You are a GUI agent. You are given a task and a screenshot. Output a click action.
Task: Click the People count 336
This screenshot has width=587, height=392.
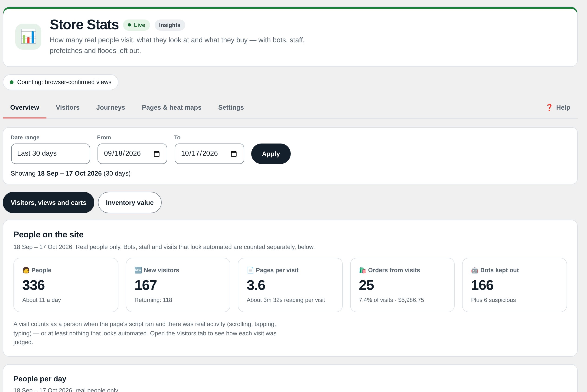pyautogui.click(x=33, y=285)
